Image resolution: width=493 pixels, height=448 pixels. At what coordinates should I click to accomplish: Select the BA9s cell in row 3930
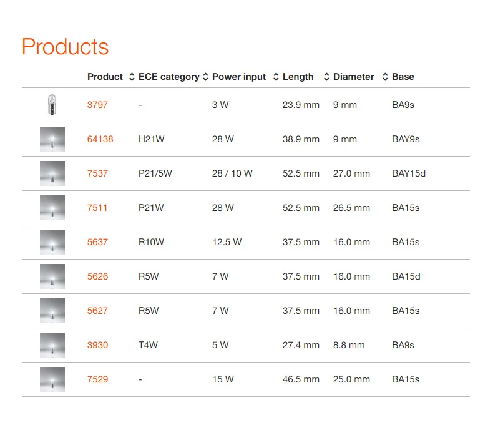[403, 345]
